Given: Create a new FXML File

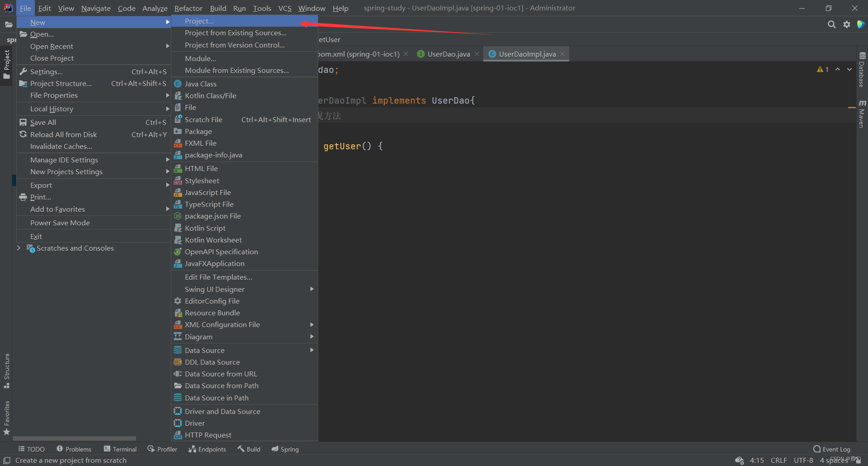Looking at the screenshot, I should (245, 143).
